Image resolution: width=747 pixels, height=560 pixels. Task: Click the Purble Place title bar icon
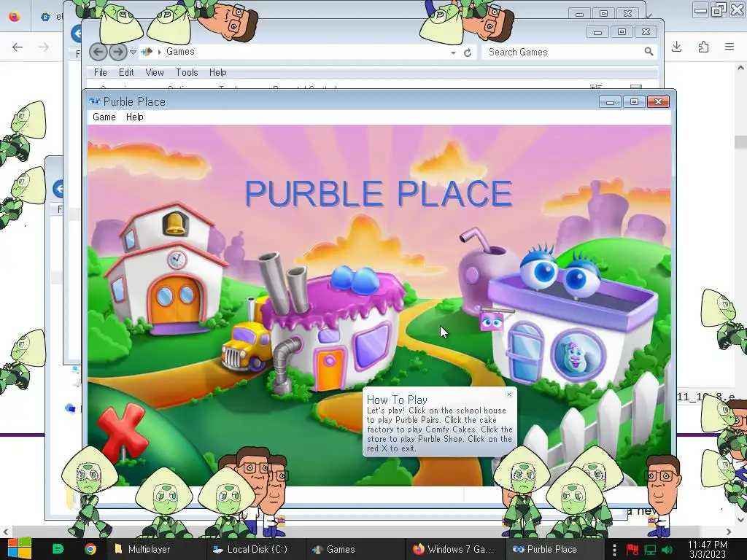click(95, 101)
